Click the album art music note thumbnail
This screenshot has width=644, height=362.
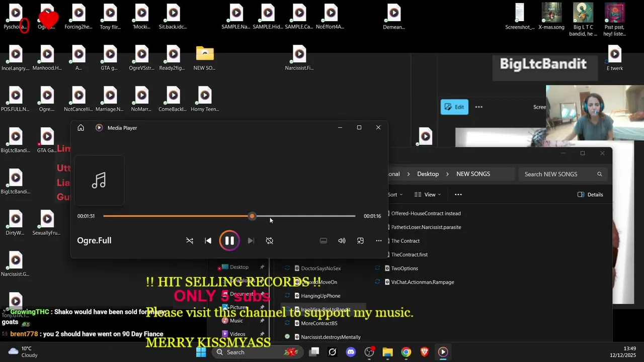coord(99,180)
